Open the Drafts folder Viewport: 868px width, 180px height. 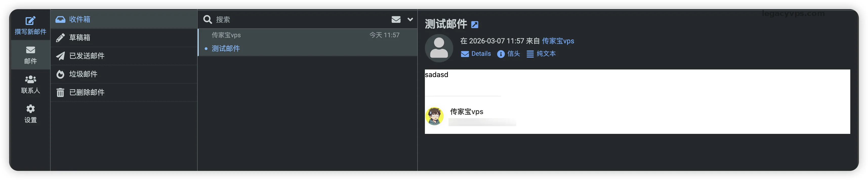[79, 38]
